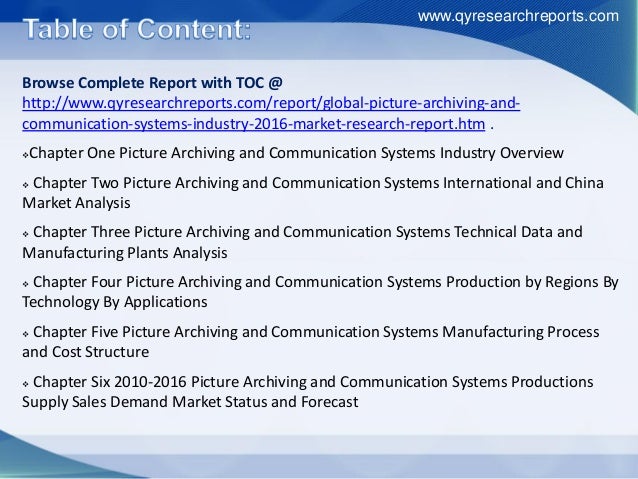Select Chapter Five Manufacturing Process line
Image resolution: width=638 pixels, height=479 pixels.
pos(311,342)
